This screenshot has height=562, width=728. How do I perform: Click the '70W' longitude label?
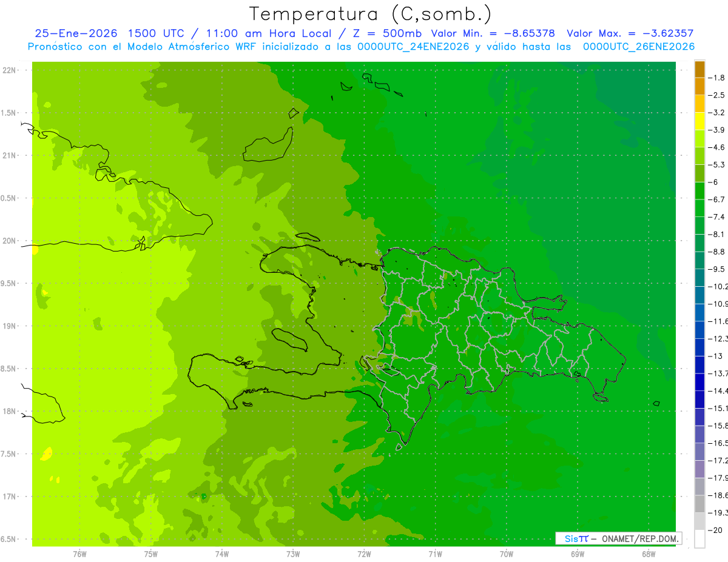[507, 554]
